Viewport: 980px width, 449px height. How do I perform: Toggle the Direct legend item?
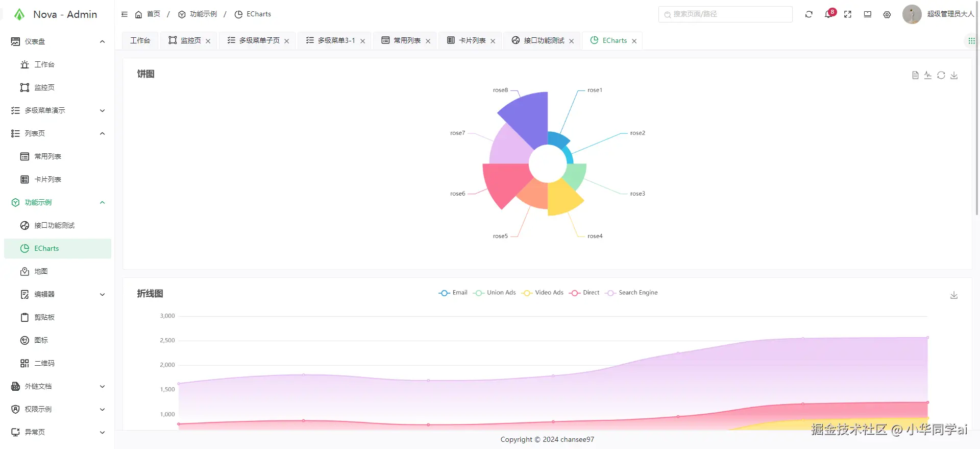pyautogui.click(x=584, y=293)
